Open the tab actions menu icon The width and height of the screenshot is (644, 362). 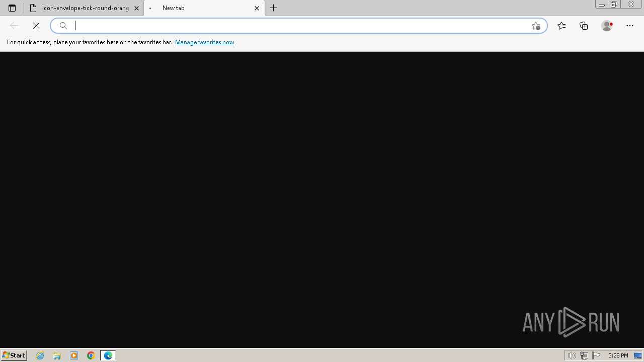point(12,8)
